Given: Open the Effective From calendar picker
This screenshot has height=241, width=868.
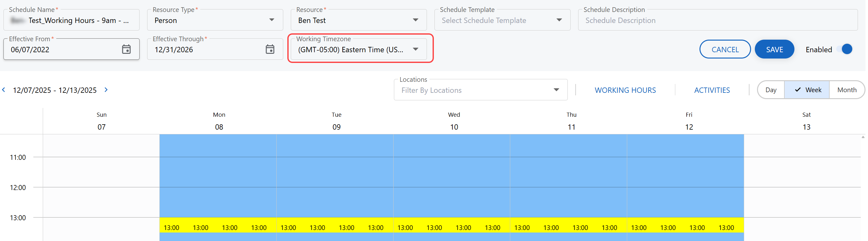Looking at the screenshot, I should 126,49.
